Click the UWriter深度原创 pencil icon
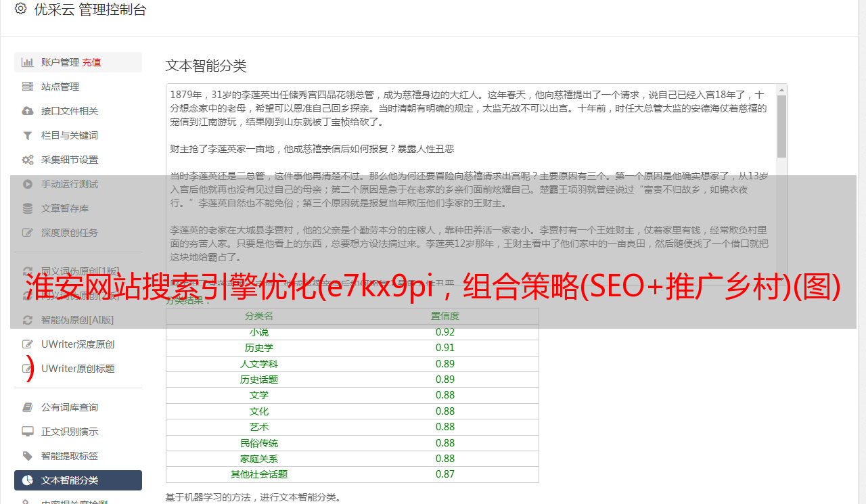The height and width of the screenshot is (504, 866). pyautogui.click(x=28, y=344)
